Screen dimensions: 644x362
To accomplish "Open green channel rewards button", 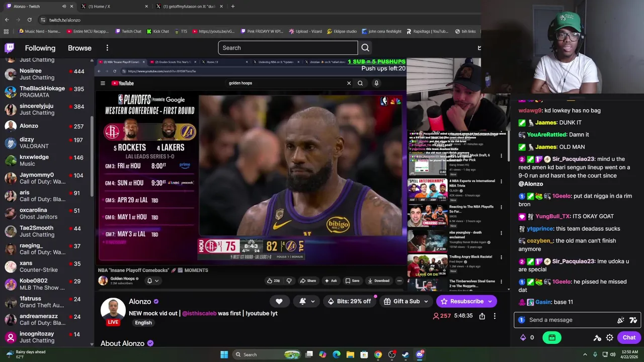I will coord(552,337).
